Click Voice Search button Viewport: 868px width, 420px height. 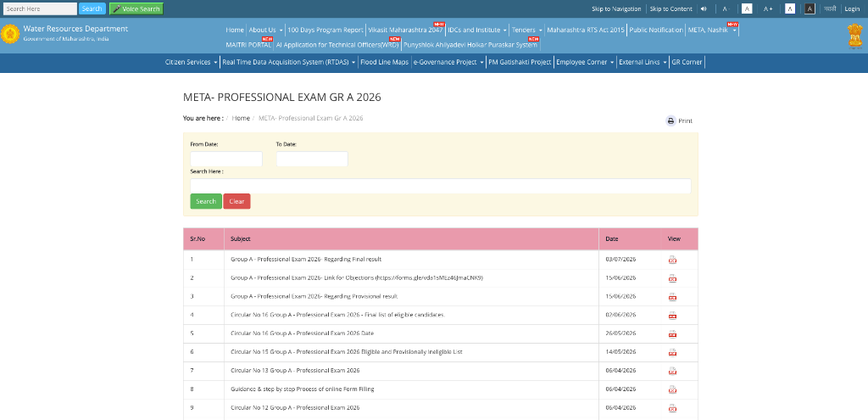point(136,8)
